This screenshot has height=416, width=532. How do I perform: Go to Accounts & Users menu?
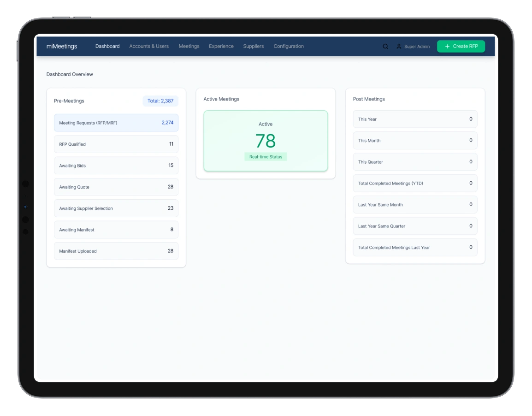[149, 46]
